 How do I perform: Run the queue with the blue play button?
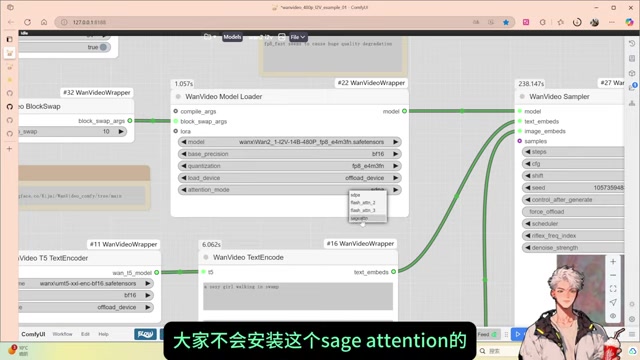518,334
